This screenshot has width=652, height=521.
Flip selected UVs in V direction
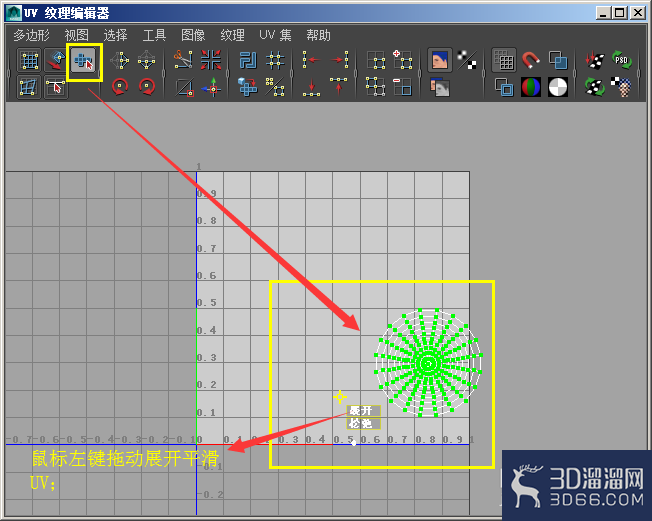146,61
